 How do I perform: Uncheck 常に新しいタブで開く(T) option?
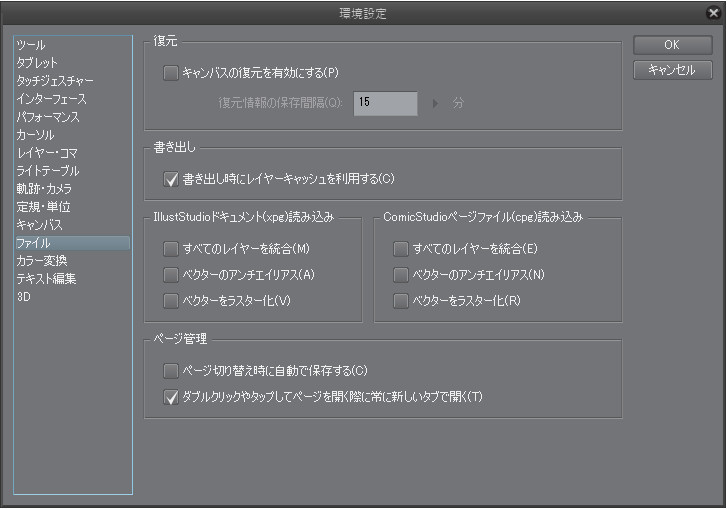(x=171, y=397)
